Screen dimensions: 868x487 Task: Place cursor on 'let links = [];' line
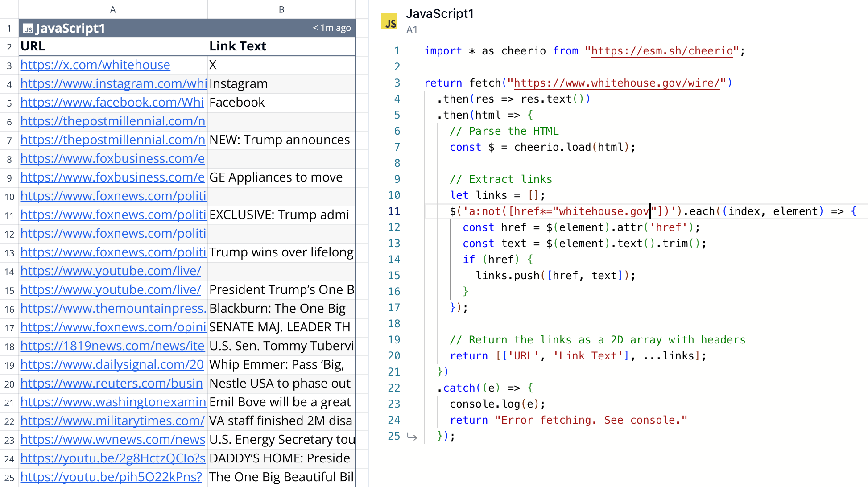pyautogui.click(x=497, y=195)
